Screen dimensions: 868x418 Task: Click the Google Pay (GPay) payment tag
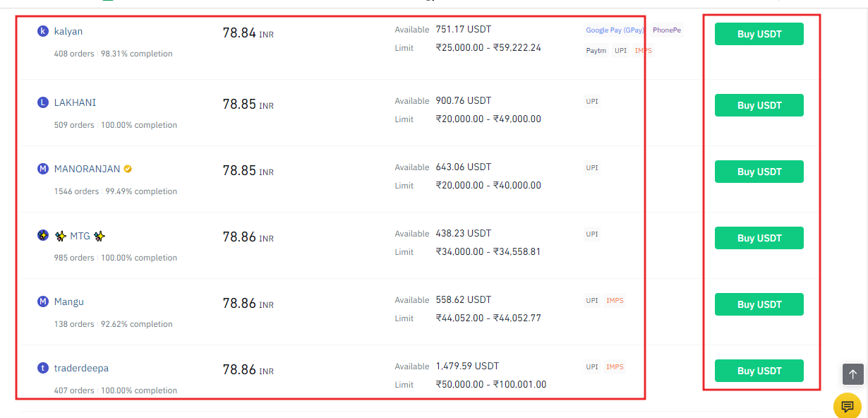pyautogui.click(x=615, y=30)
